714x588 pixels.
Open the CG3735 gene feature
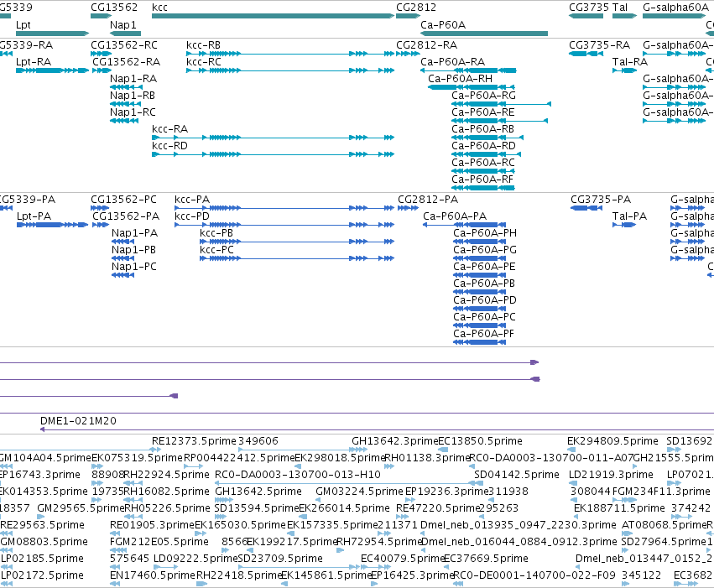coord(586,16)
